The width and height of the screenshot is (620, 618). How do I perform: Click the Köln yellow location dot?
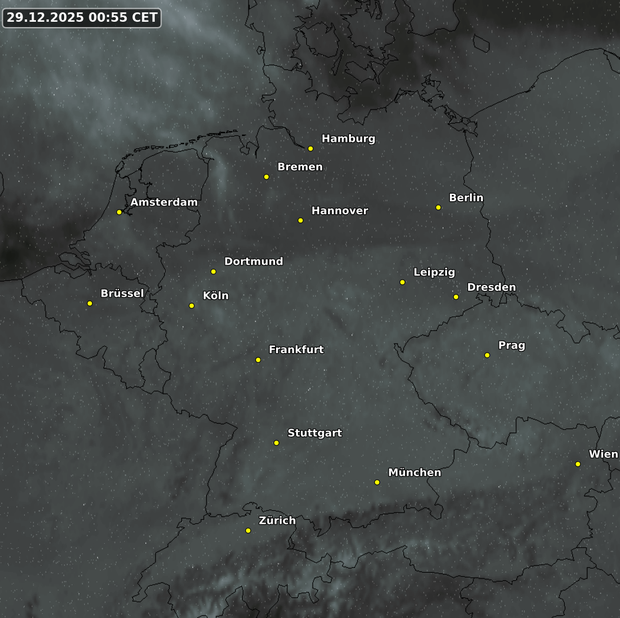pyautogui.click(x=192, y=306)
